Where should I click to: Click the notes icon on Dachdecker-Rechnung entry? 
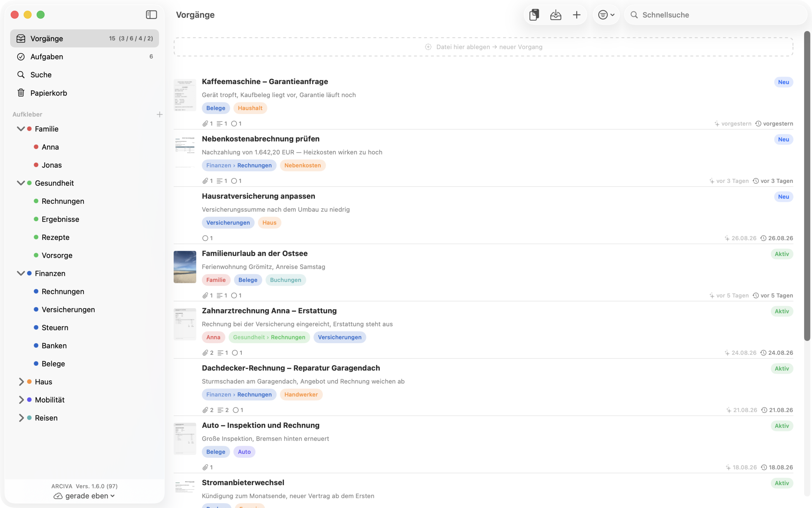click(x=220, y=410)
